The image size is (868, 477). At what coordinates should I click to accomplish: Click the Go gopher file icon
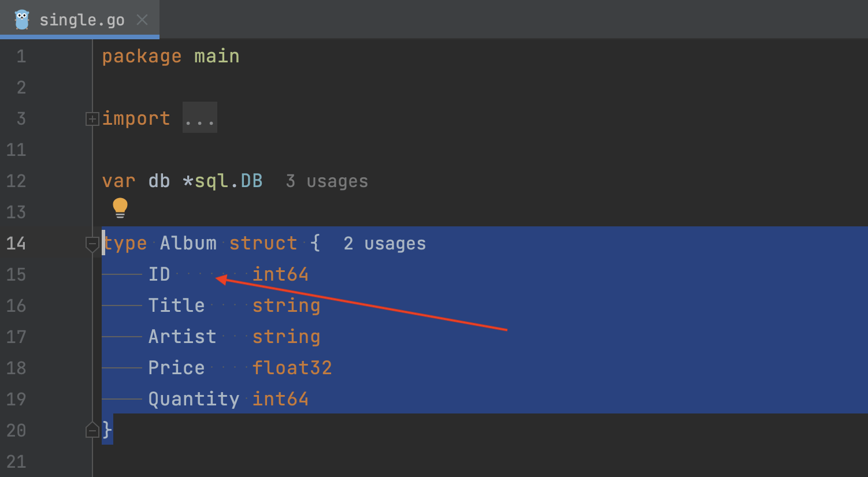[22, 20]
